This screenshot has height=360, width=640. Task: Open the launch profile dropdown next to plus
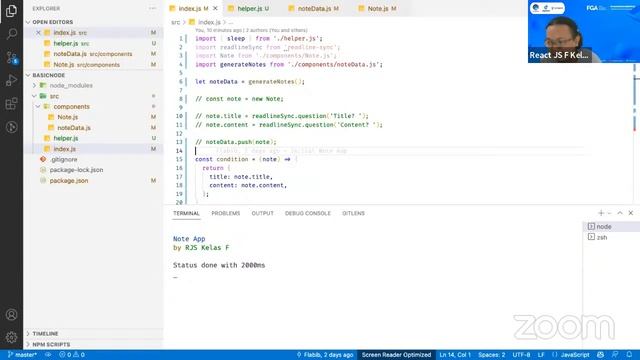(x=609, y=213)
